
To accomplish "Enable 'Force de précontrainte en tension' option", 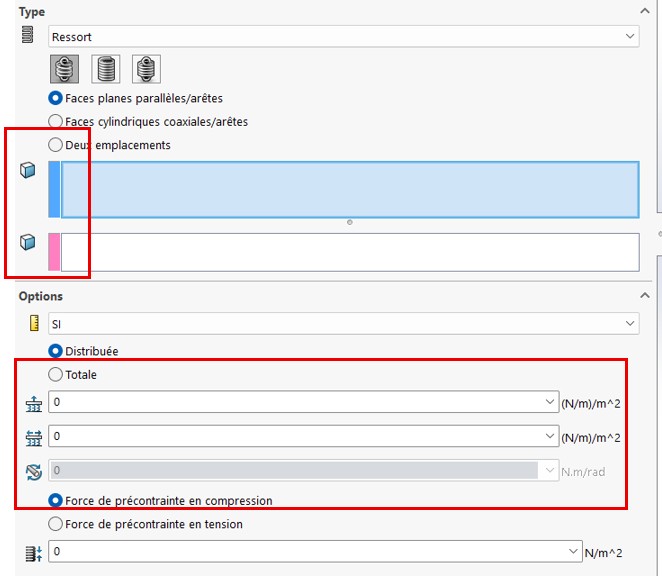I will [x=56, y=524].
